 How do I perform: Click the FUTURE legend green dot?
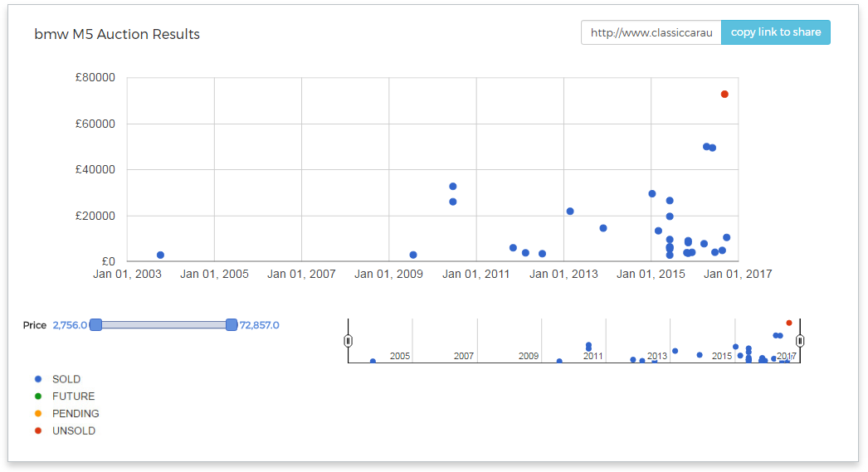(38, 397)
